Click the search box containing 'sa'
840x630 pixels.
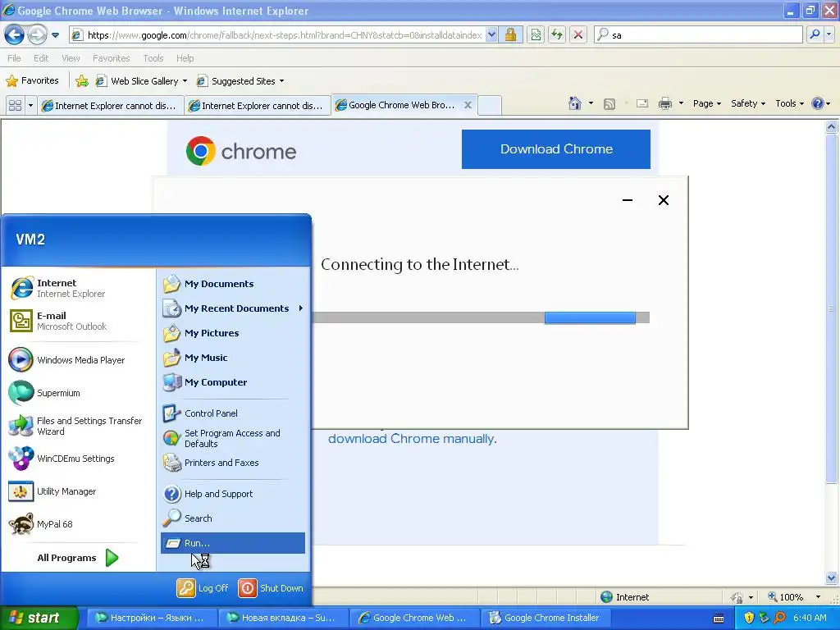click(x=699, y=35)
